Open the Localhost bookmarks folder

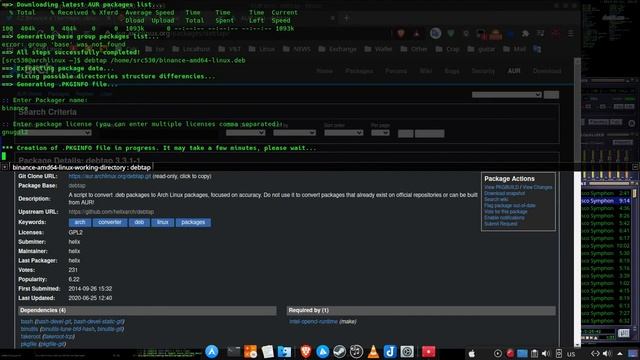click(191, 49)
